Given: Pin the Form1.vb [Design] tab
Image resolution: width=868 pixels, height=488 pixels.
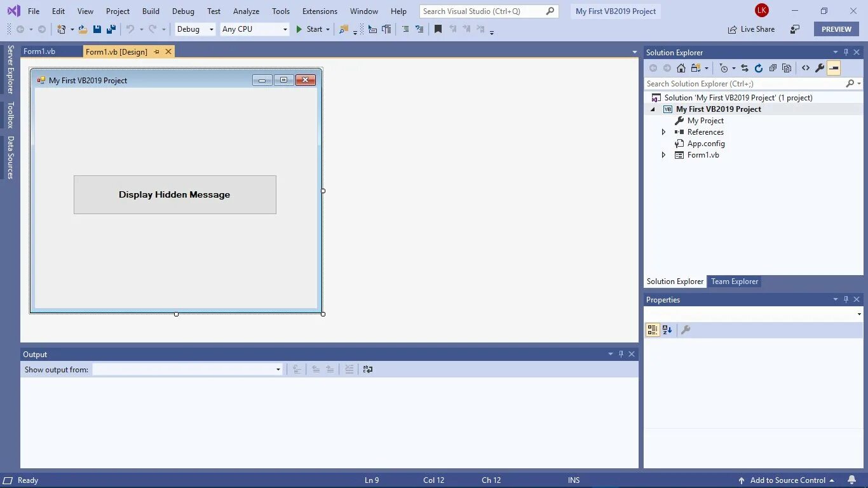Looking at the screenshot, I should [x=157, y=52].
